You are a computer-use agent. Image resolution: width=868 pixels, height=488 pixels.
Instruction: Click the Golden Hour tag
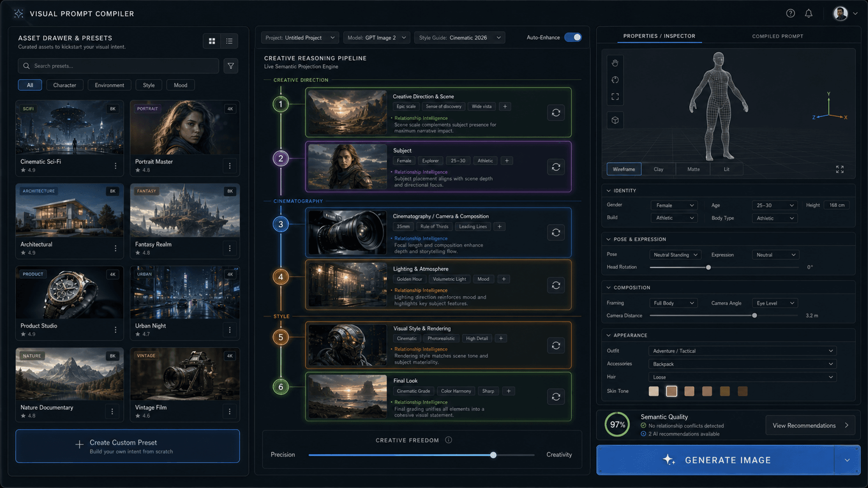pyautogui.click(x=409, y=279)
